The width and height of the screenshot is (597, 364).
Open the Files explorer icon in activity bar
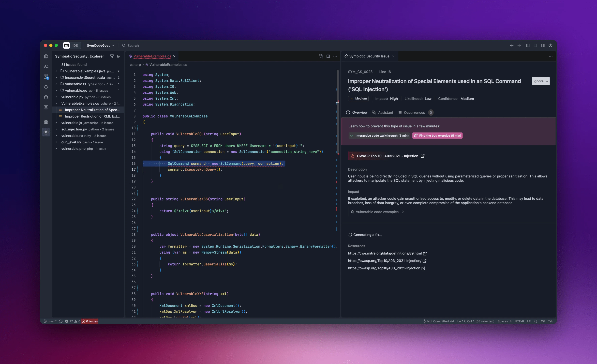[46, 56]
